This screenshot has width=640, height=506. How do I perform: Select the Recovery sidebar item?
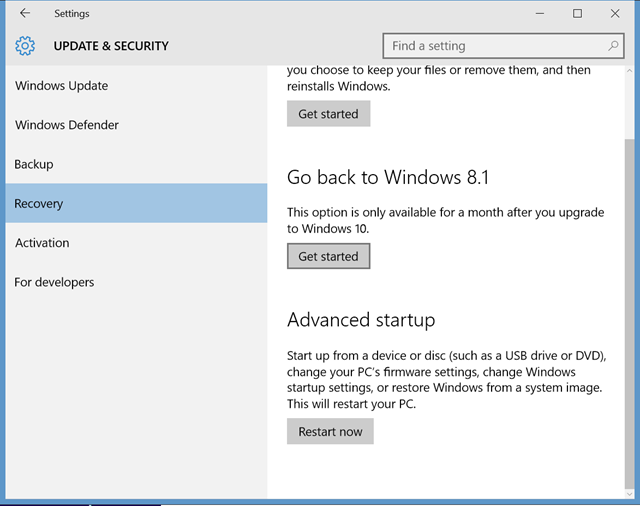[136, 203]
